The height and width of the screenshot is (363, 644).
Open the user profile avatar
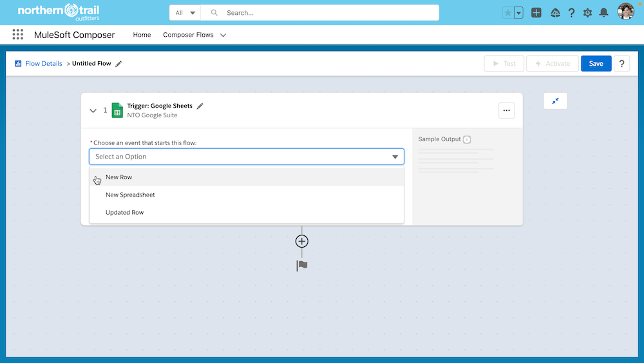[625, 12]
